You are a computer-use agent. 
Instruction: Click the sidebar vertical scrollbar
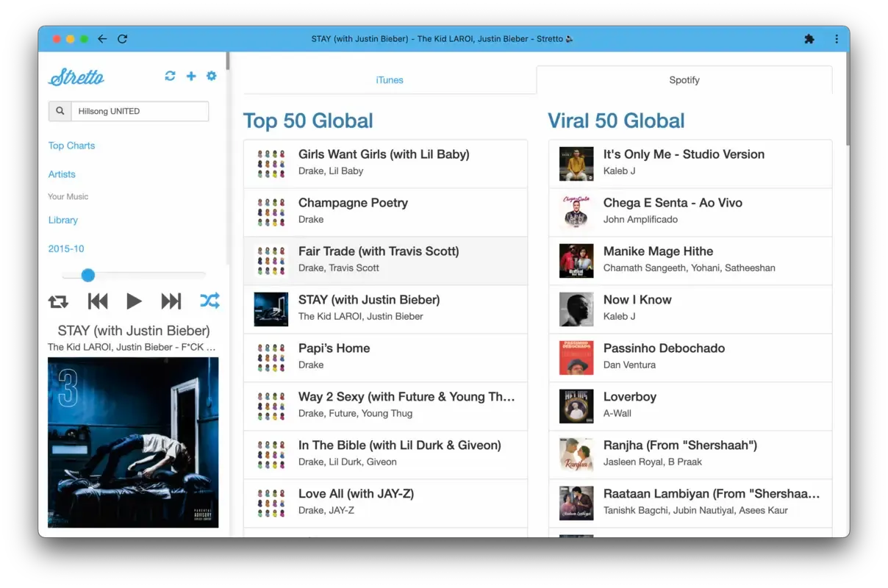[x=228, y=61]
